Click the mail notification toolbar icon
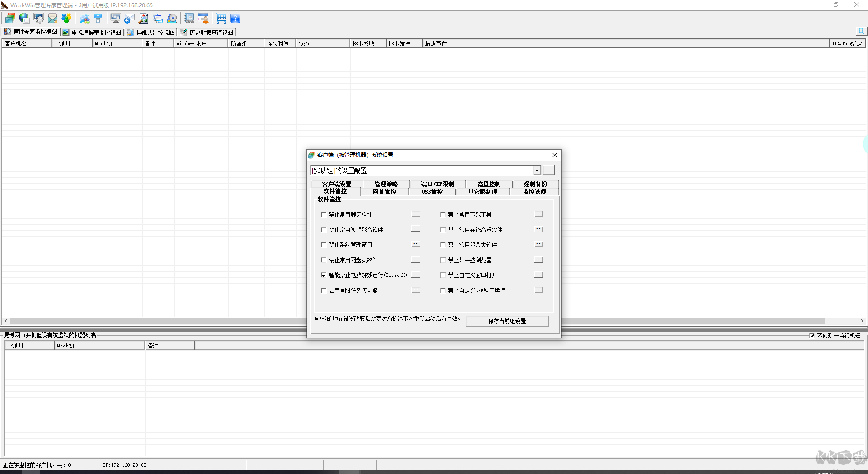Viewport: 868px width, 474px height. [x=52, y=18]
